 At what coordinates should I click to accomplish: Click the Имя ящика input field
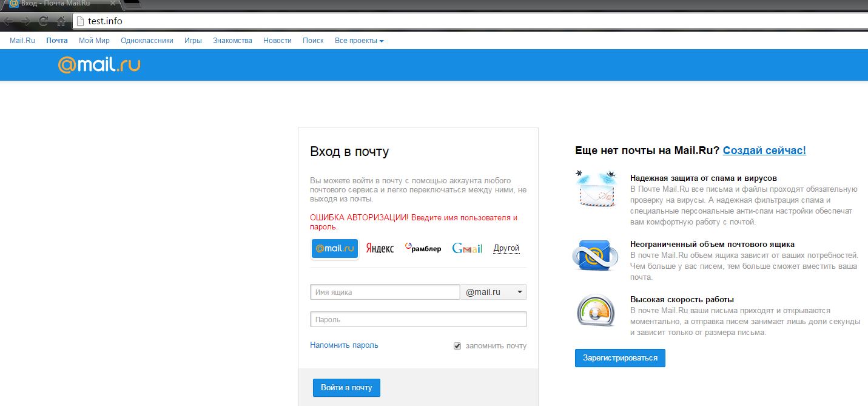tap(385, 292)
